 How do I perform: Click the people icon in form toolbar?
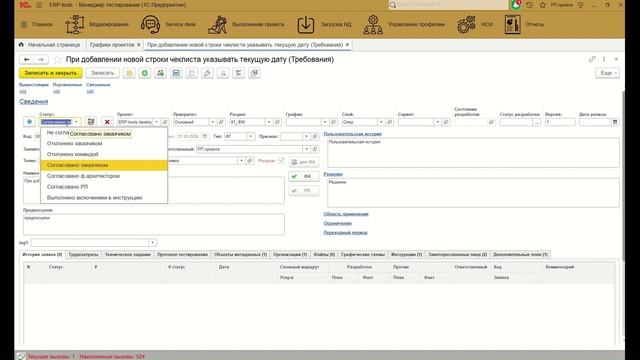pyautogui.click(x=160, y=73)
